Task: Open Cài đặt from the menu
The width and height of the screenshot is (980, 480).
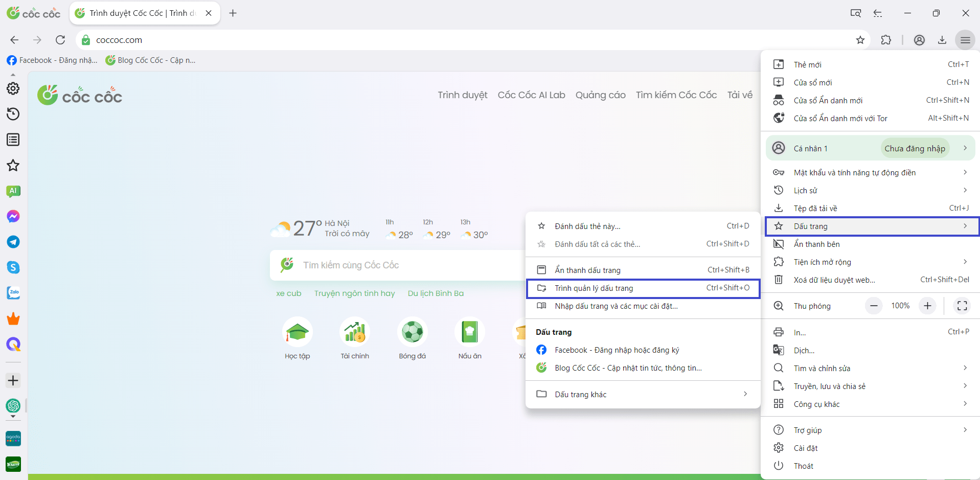Action: point(871,448)
